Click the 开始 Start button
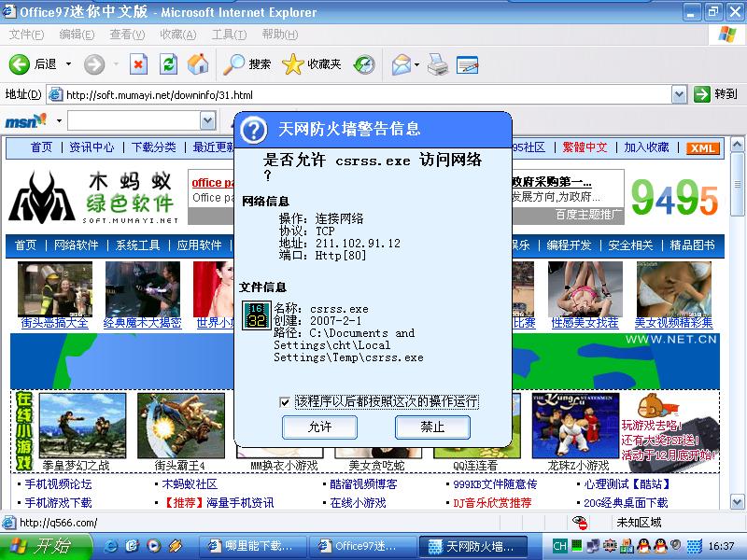Viewport: 747px width, 560px height. coord(45,546)
